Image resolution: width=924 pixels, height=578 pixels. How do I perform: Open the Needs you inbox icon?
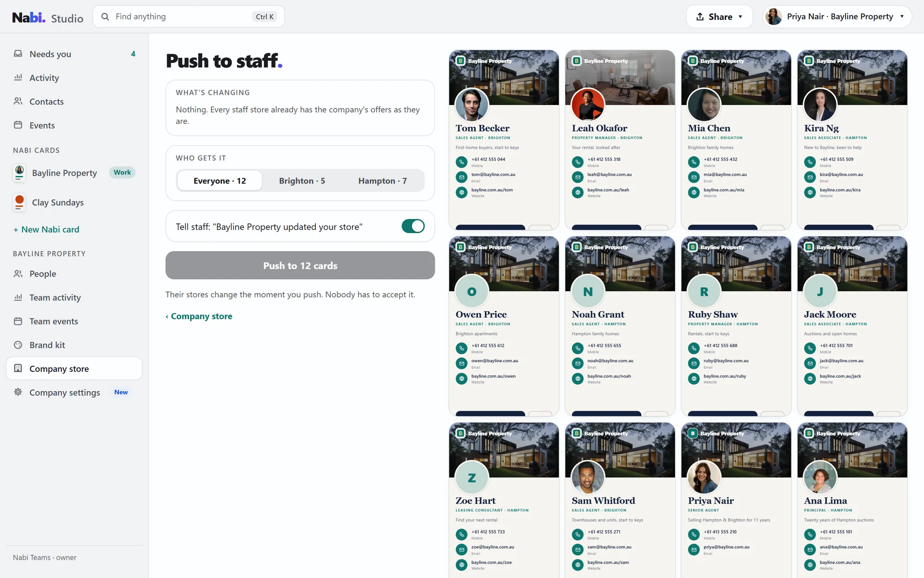tap(18, 54)
